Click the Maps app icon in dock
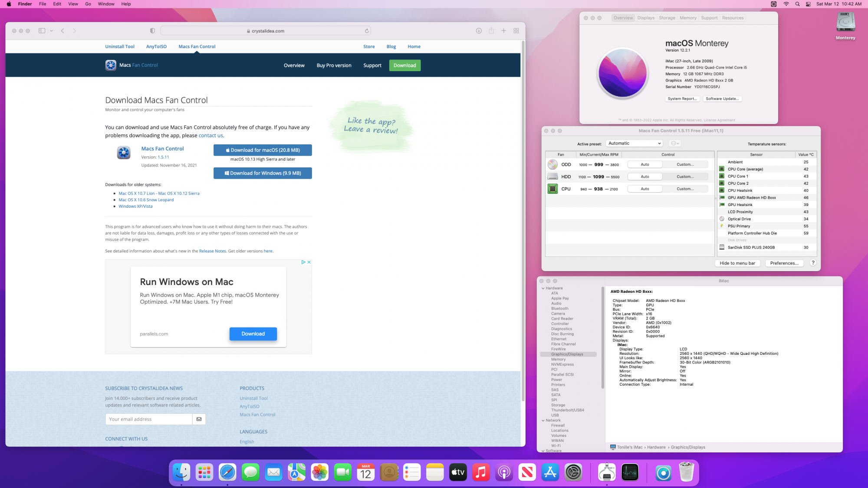This screenshot has width=868, height=488. point(297,472)
